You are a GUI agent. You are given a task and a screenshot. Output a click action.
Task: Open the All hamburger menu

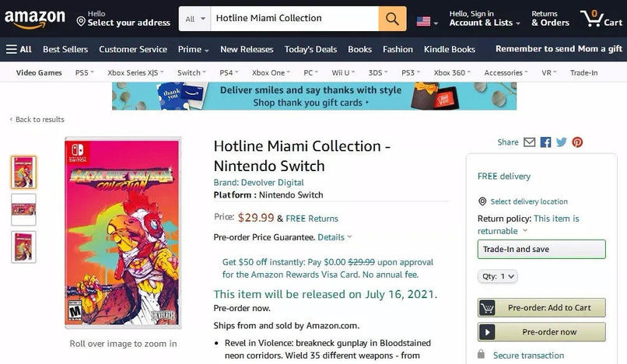19,49
